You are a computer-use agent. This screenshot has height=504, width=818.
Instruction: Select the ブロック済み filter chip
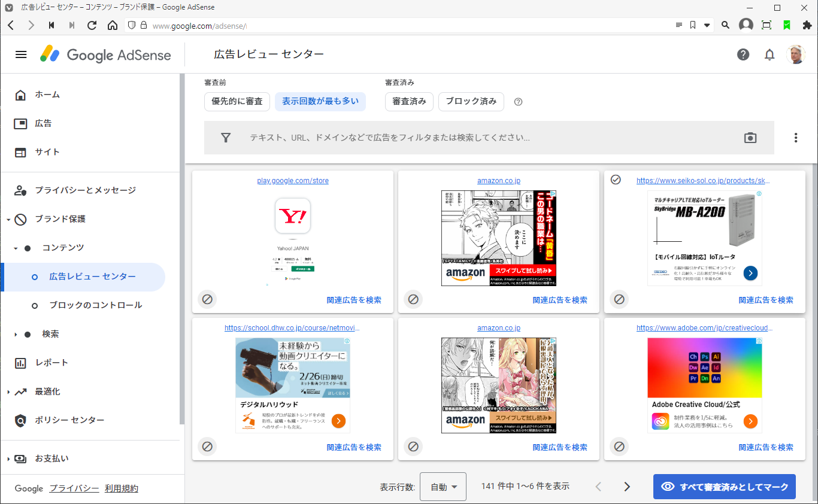(x=471, y=102)
